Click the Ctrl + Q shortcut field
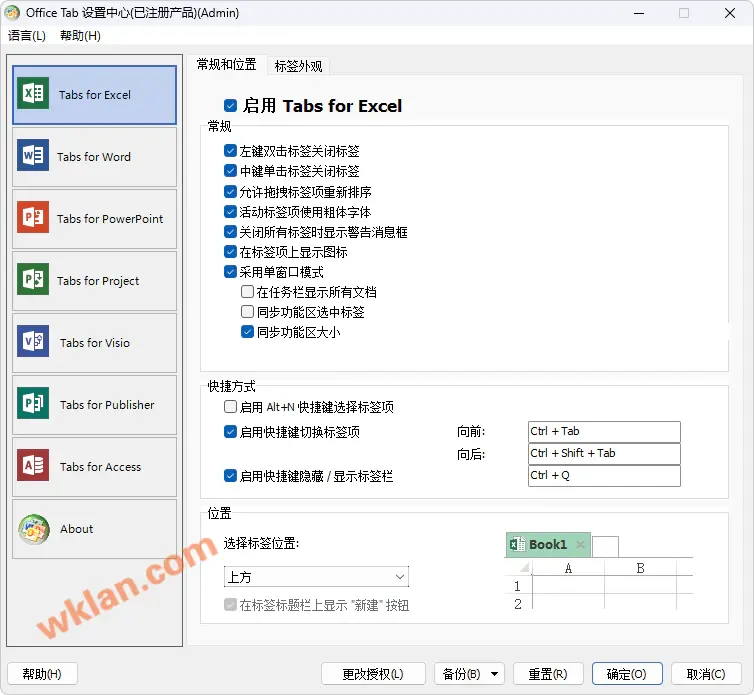754x695 pixels. (604, 476)
